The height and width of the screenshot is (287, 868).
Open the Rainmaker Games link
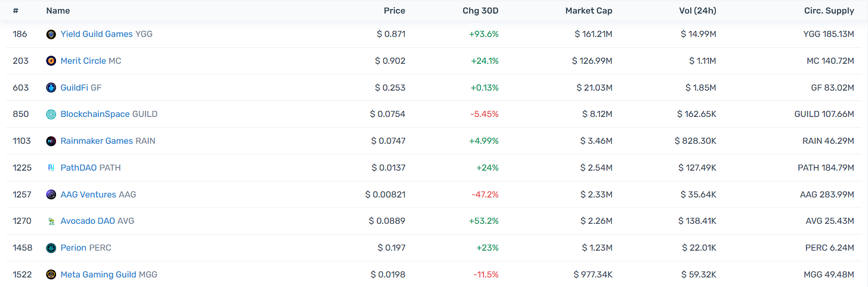coord(97,141)
